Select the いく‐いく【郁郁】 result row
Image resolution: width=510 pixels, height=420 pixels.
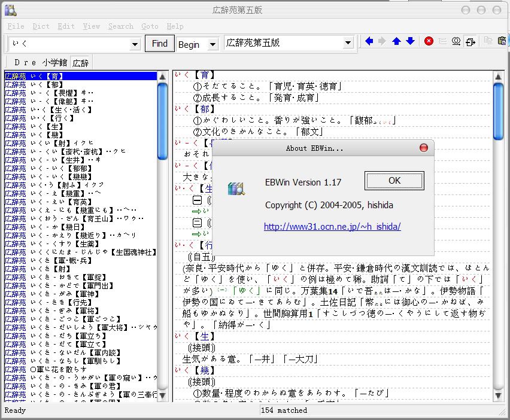pos(81,168)
